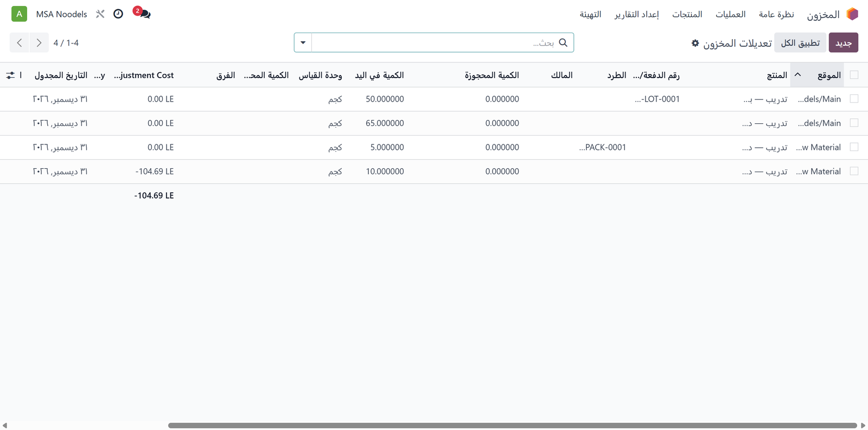Open the إعداد التقارير menu
This screenshot has height=430, width=868.
click(636, 14)
